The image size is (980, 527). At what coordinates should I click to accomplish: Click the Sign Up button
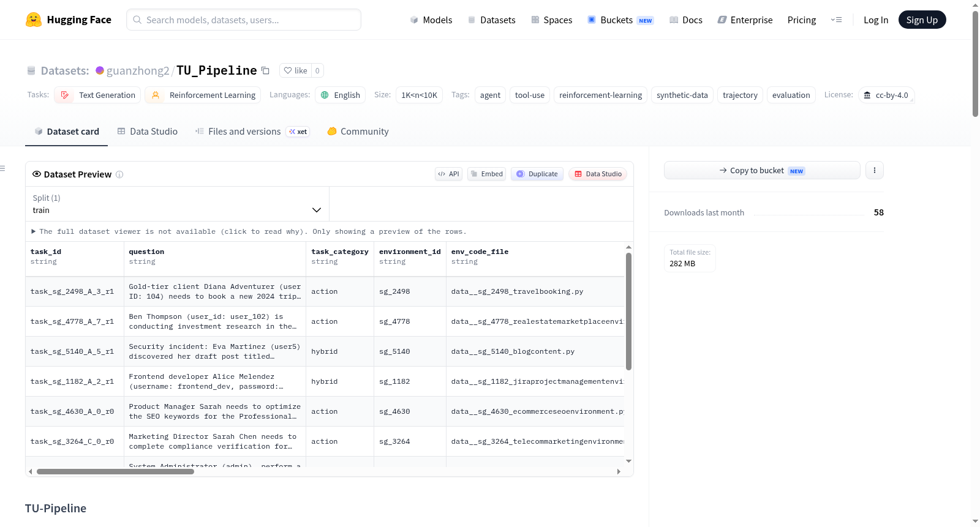tap(922, 20)
